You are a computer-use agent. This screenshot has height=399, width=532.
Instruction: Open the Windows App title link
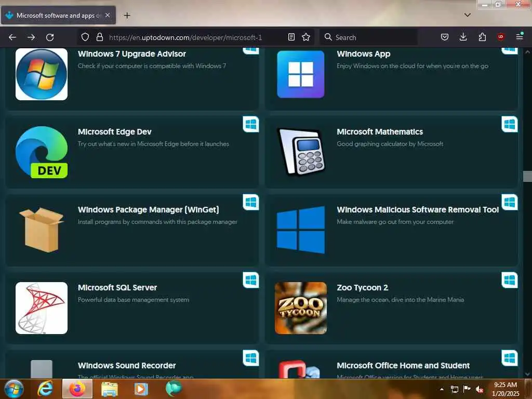point(363,54)
